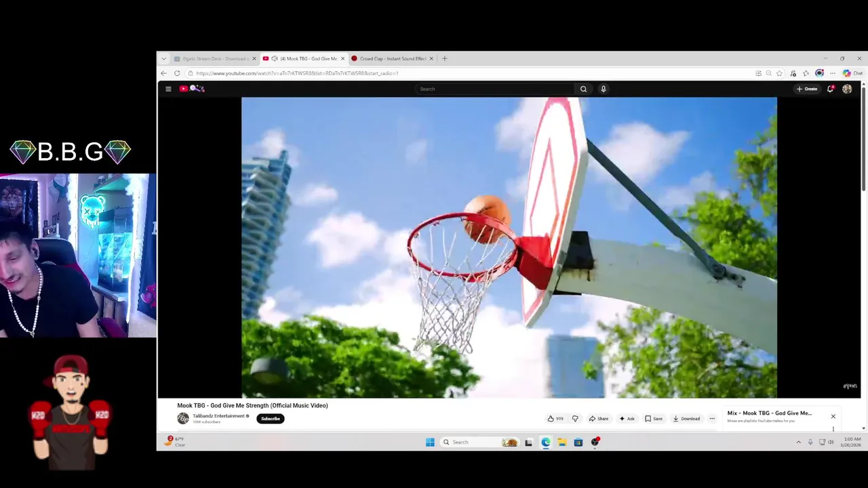
Task: Click the taskbar Search box
Action: [479, 442]
